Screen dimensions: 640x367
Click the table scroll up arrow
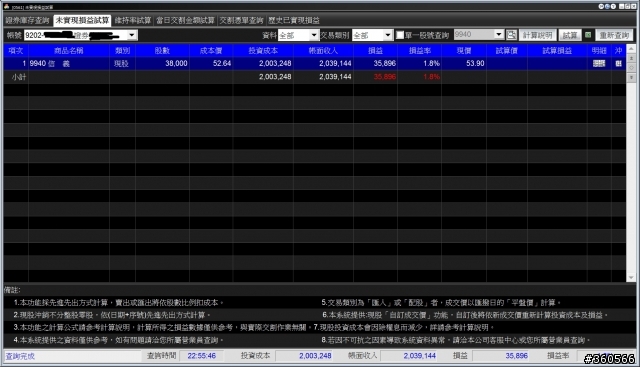(x=631, y=49)
